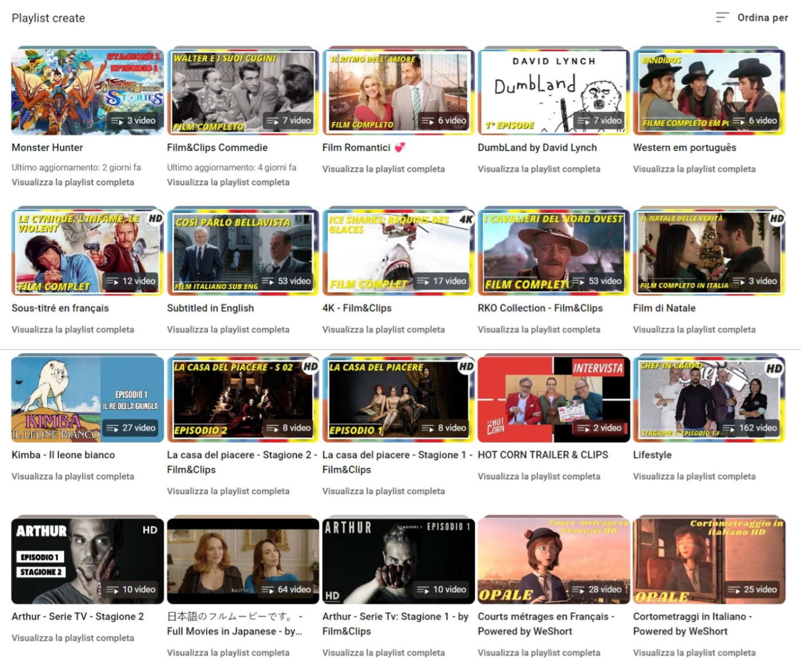Open the La casa del piacere S 02 thumbnail
The height and width of the screenshot is (672, 801).
pos(243,399)
